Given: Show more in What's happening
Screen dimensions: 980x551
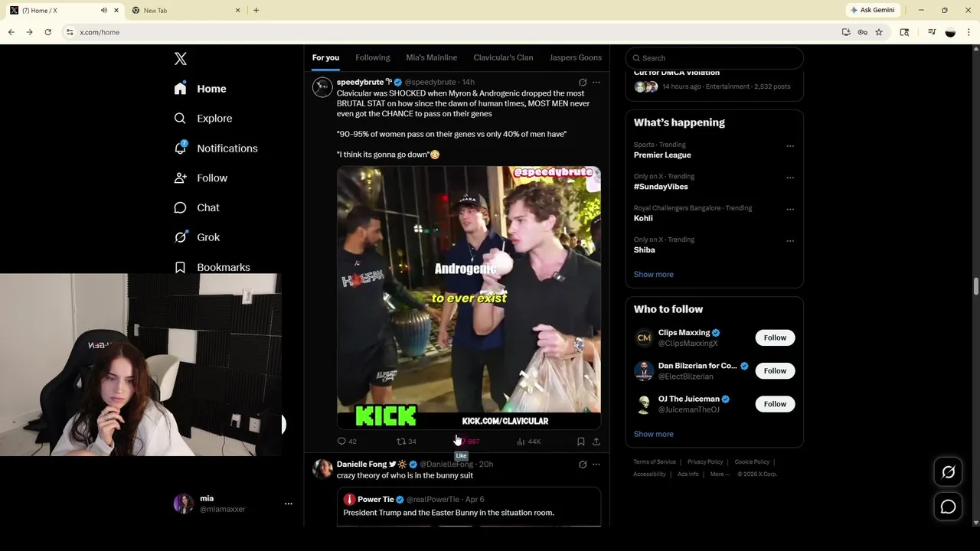Looking at the screenshot, I should [x=653, y=274].
